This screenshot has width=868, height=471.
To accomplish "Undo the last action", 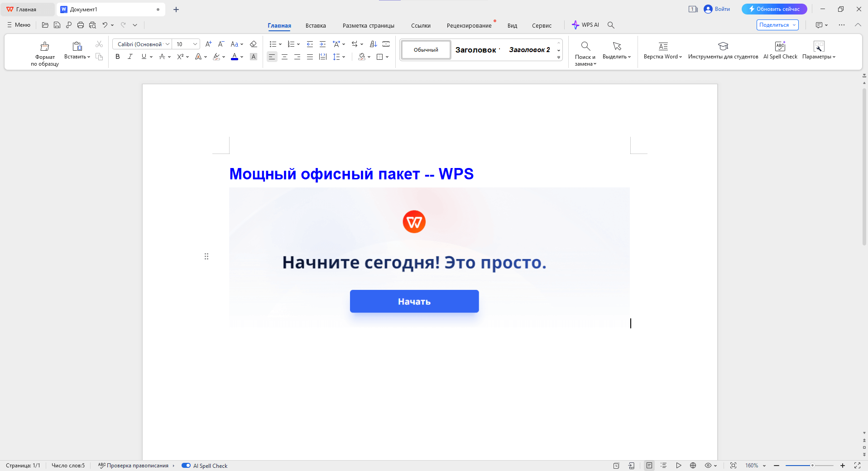I will point(105,25).
